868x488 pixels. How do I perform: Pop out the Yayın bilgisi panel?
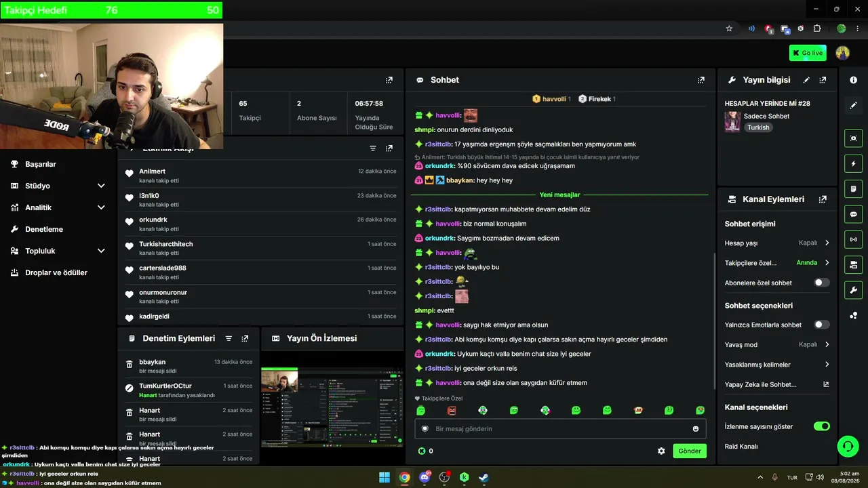pos(823,80)
